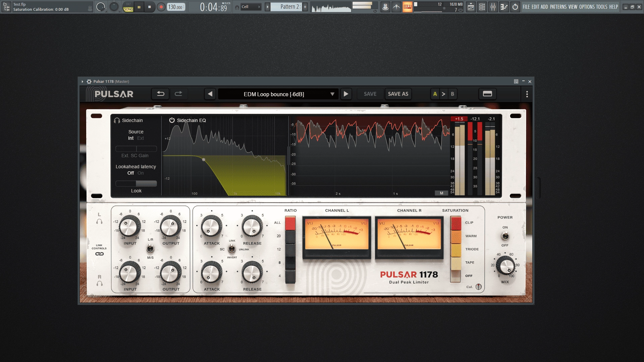Go to the next preset with the right arrow

pyautogui.click(x=346, y=94)
